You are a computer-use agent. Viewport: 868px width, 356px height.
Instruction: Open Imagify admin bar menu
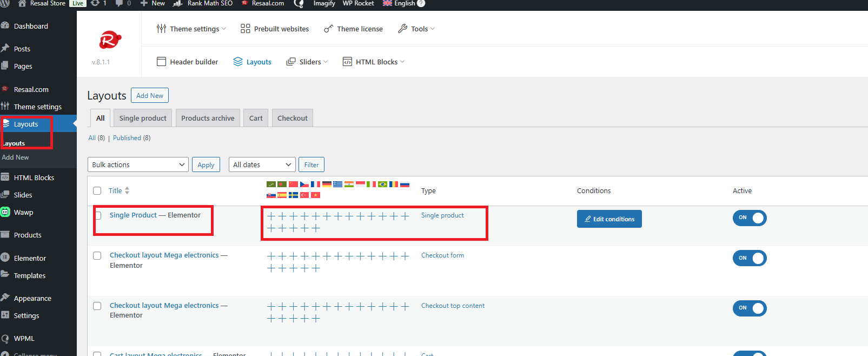pos(323,3)
